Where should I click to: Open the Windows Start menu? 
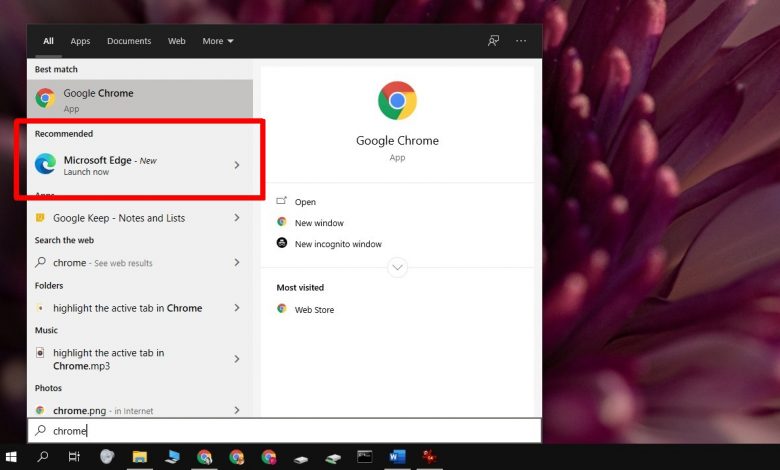(x=11, y=457)
